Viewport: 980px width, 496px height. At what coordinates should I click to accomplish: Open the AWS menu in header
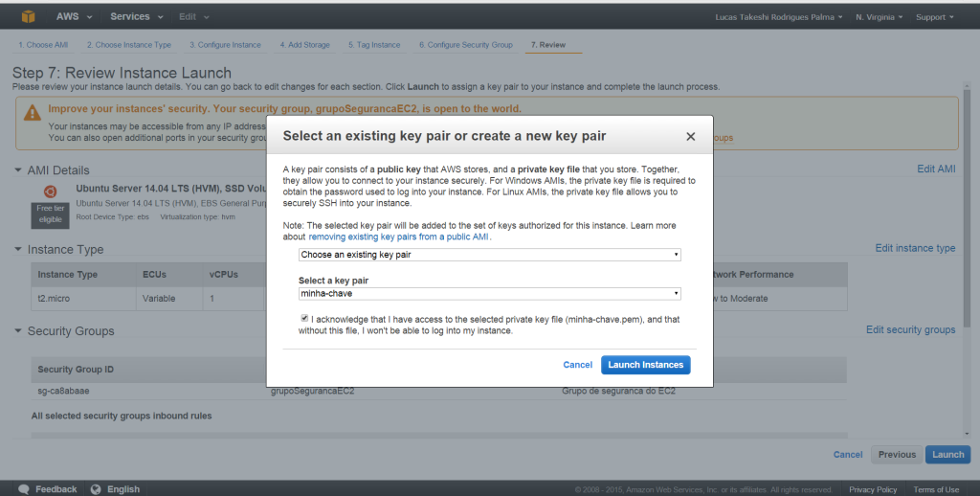point(74,17)
